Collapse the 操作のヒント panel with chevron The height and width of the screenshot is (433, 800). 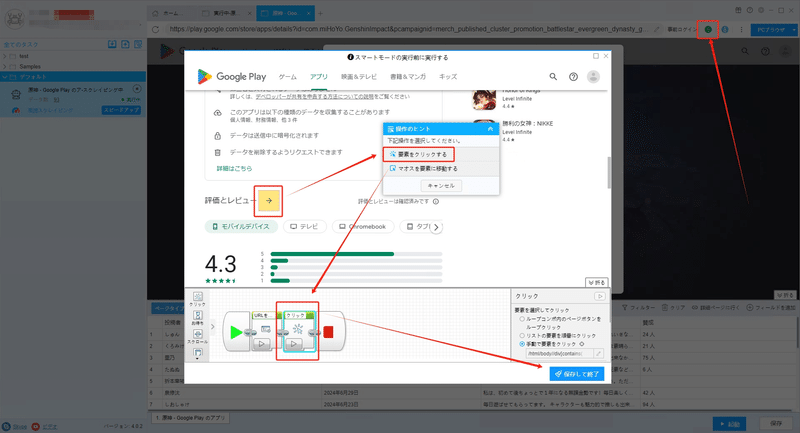coord(490,129)
